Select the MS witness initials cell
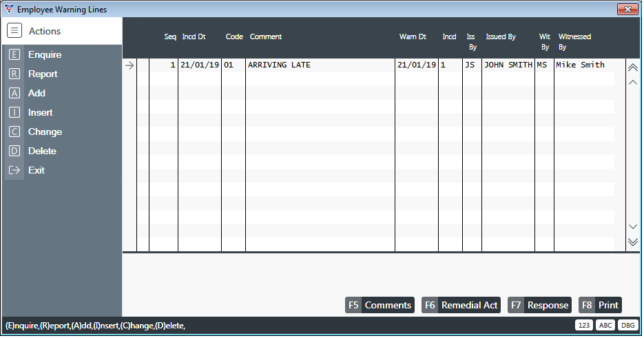 point(544,65)
